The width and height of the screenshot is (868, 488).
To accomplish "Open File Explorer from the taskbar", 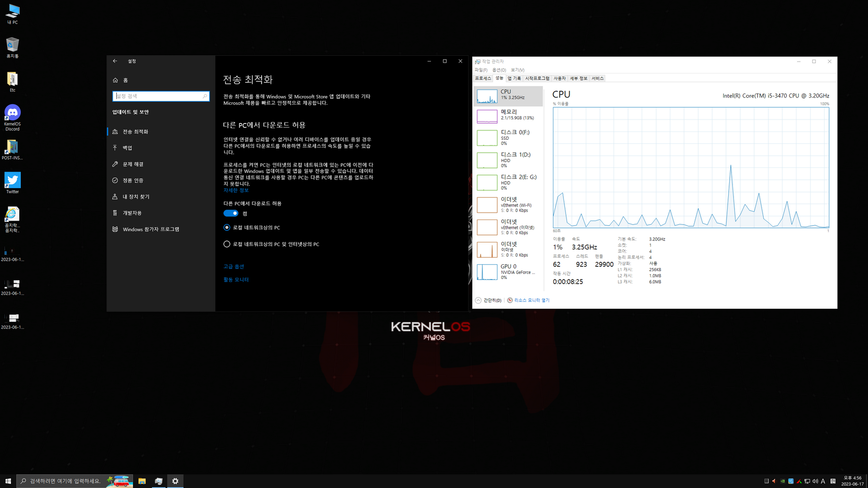I will coord(142,481).
